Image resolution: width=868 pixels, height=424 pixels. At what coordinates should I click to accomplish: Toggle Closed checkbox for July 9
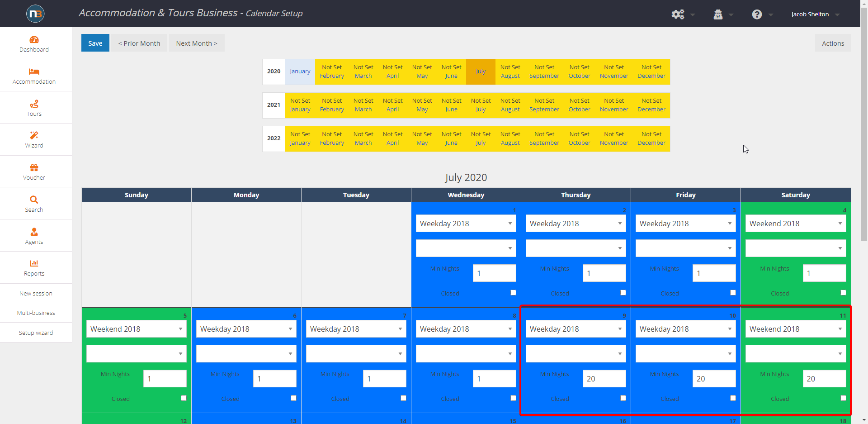pyautogui.click(x=623, y=398)
